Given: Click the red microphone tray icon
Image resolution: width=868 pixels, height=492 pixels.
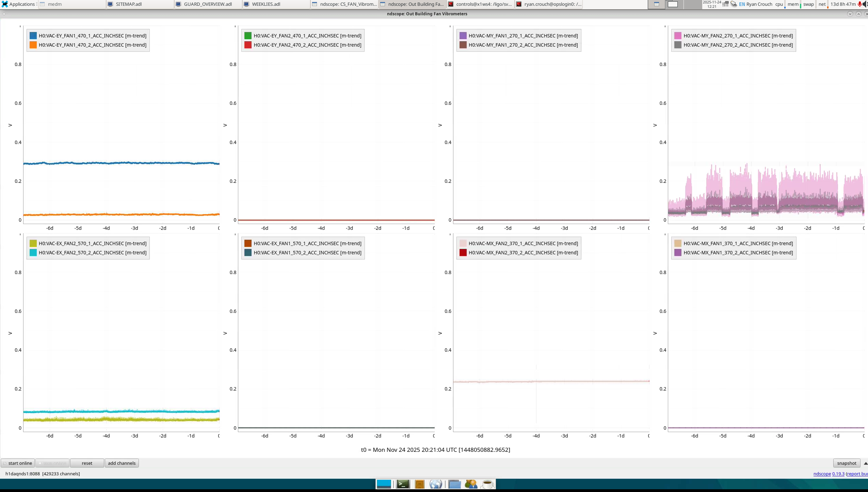Looking at the screenshot, I should pyautogui.click(x=859, y=4).
